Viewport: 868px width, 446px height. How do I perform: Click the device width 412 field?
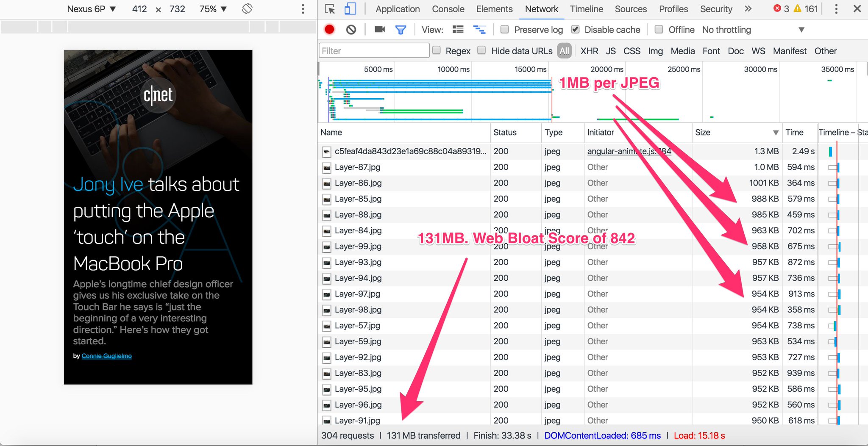(139, 9)
